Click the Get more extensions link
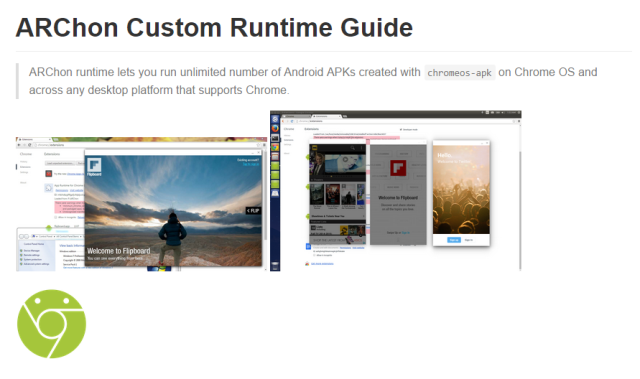The width and height of the screenshot is (640, 379). pyautogui.click(x=322, y=264)
